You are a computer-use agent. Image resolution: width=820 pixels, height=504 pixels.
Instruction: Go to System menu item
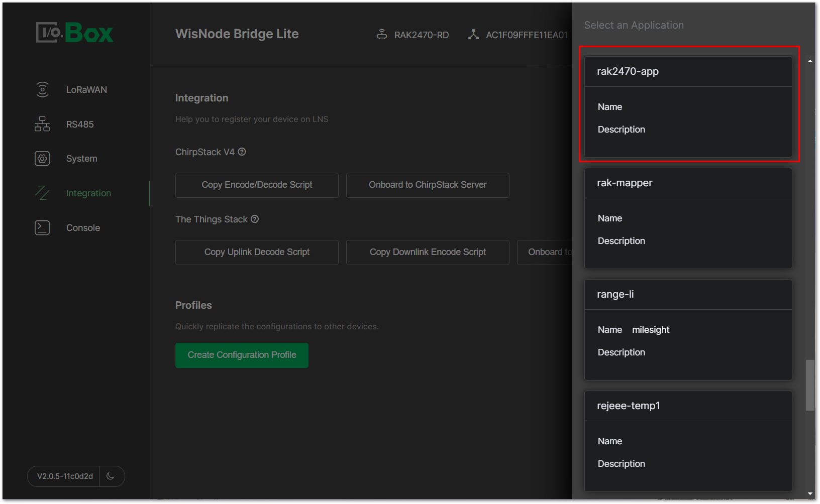(x=82, y=159)
